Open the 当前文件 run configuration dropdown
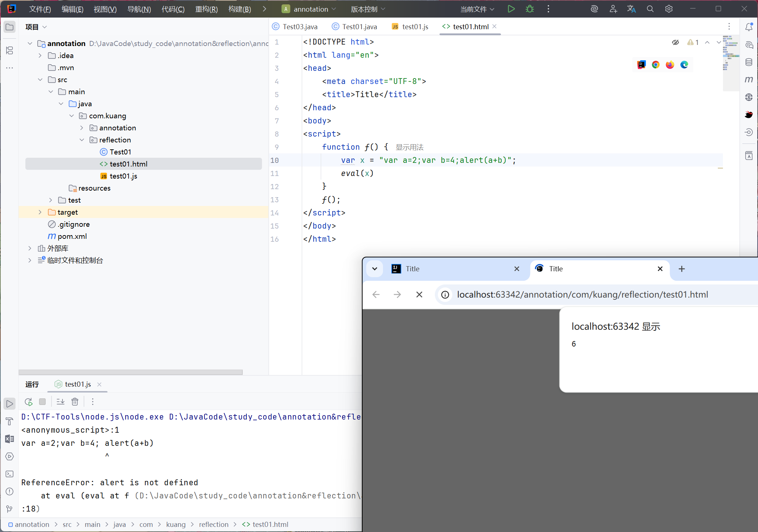758x532 pixels. click(477, 9)
